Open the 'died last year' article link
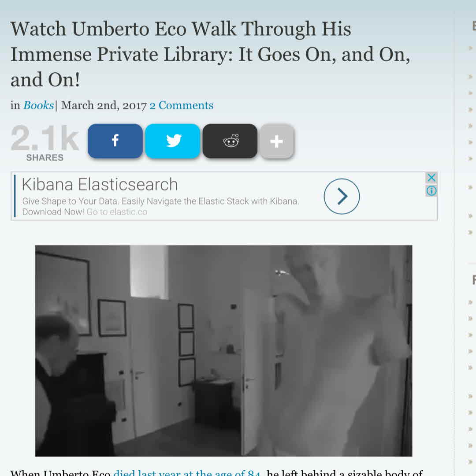Image resolution: width=476 pixels, height=476 pixels. tap(187, 472)
